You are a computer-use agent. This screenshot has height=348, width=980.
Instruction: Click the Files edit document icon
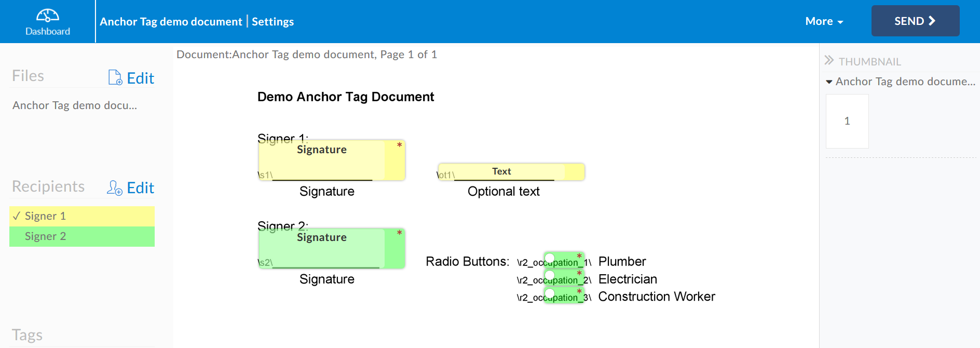click(115, 77)
